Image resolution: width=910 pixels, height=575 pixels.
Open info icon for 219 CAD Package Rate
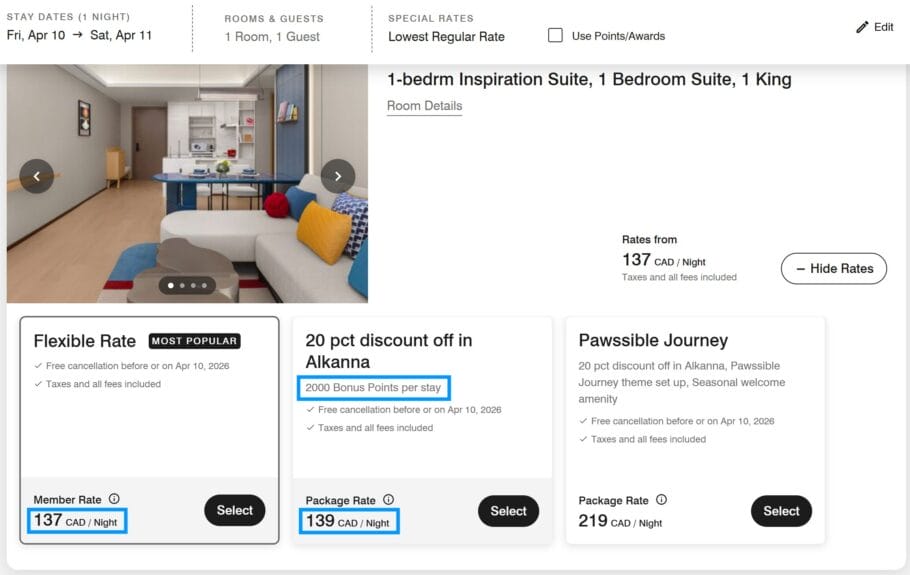[661, 500]
